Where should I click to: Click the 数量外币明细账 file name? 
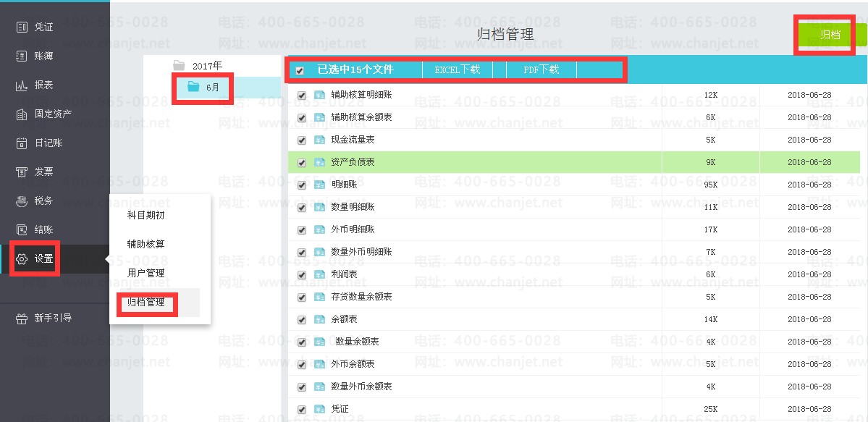[361, 252]
